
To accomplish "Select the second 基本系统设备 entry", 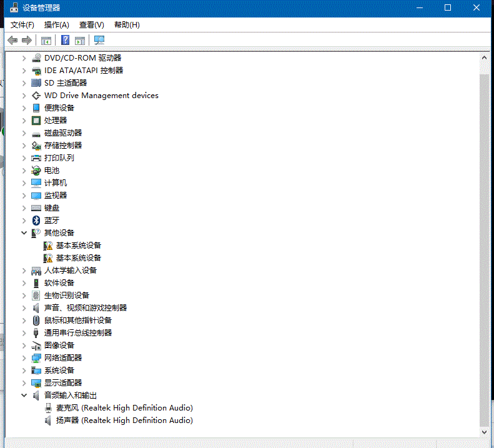I will coord(79,258).
